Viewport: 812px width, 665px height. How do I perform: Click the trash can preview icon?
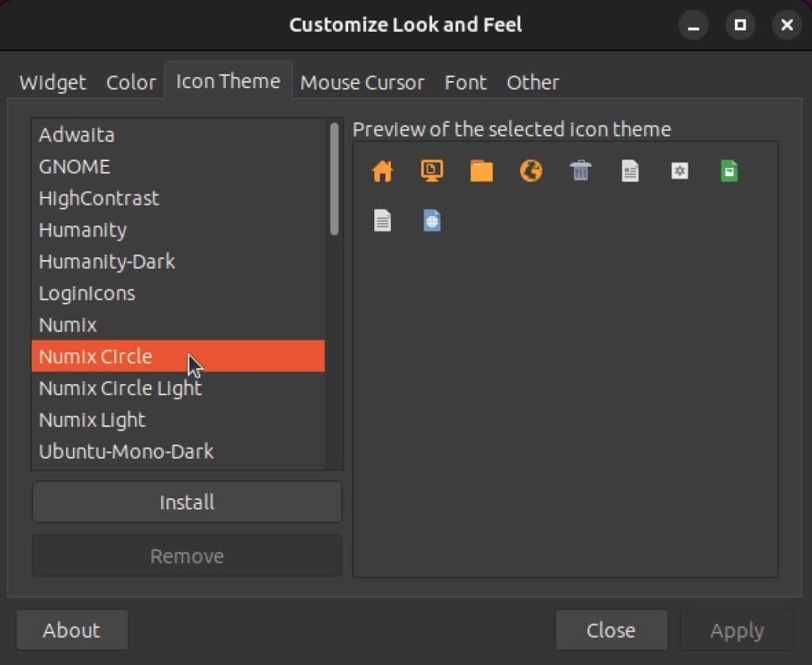580,171
